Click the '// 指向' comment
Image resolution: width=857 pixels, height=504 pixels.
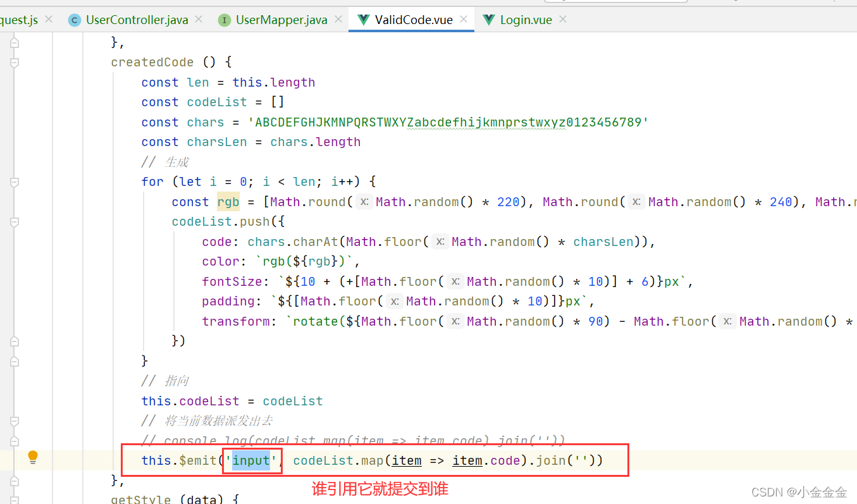pyautogui.click(x=164, y=381)
